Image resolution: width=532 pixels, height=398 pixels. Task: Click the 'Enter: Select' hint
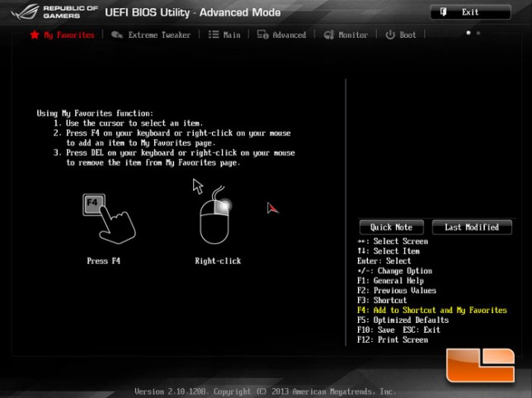coord(384,261)
